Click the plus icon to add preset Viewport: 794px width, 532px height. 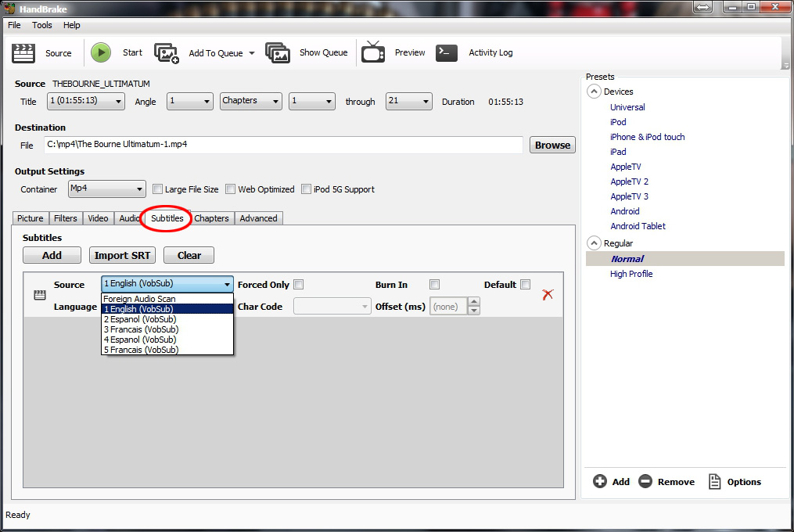(x=599, y=481)
